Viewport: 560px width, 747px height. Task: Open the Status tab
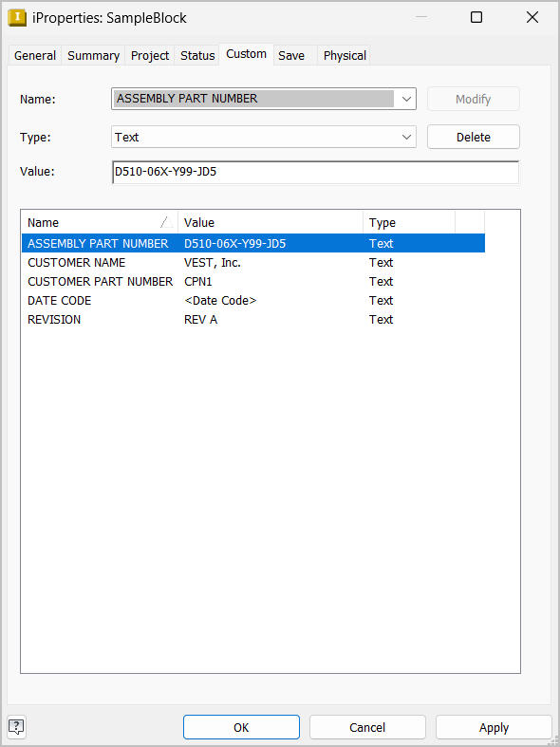point(197,56)
